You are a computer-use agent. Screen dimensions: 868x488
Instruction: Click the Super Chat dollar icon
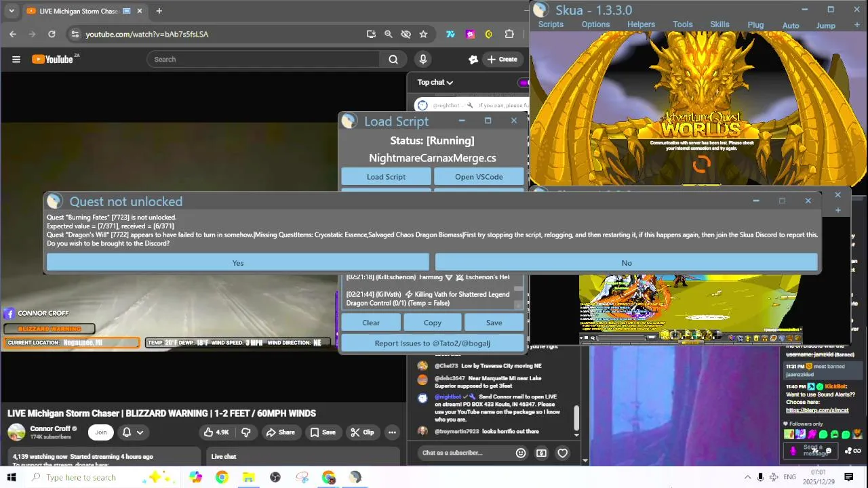click(541, 453)
